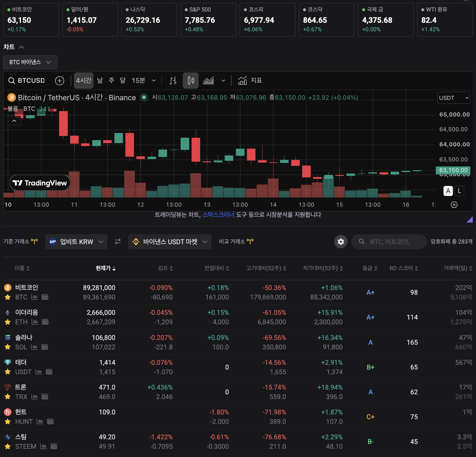The height and width of the screenshot is (457, 476).
Task: Open the chart icon for TRX row
Action: coord(35,397)
